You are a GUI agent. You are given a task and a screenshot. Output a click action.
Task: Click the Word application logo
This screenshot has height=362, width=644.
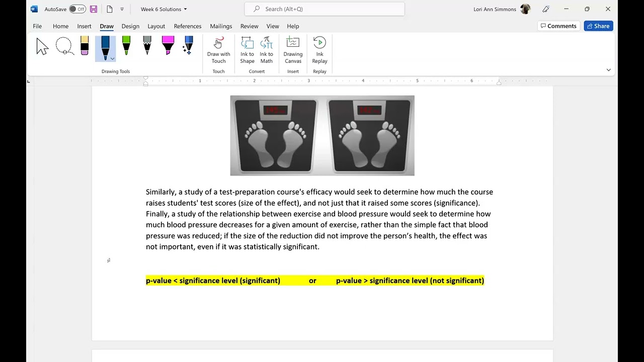coord(34,9)
